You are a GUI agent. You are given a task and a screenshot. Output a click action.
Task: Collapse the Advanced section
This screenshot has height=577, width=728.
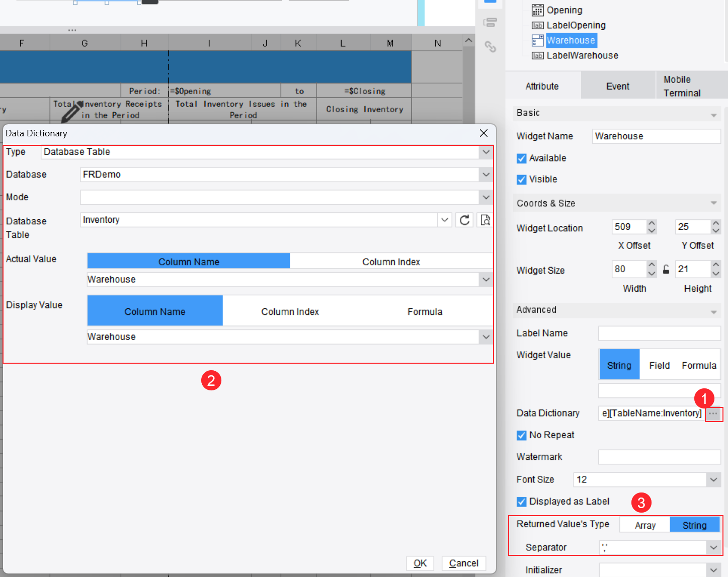(713, 312)
